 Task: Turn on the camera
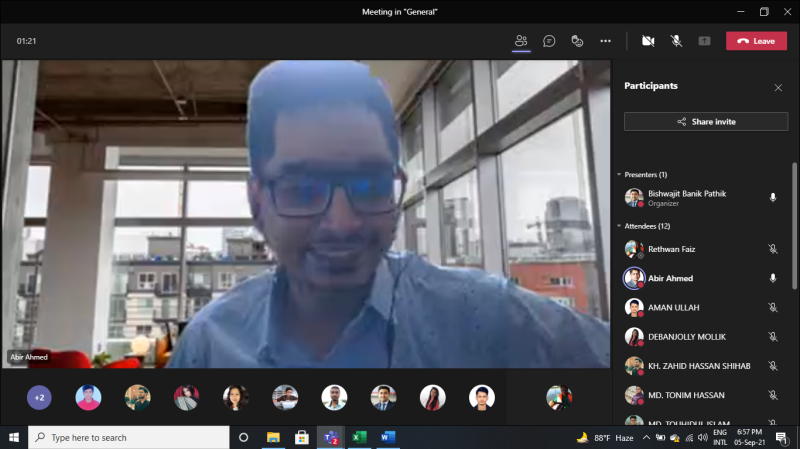[x=648, y=41]
